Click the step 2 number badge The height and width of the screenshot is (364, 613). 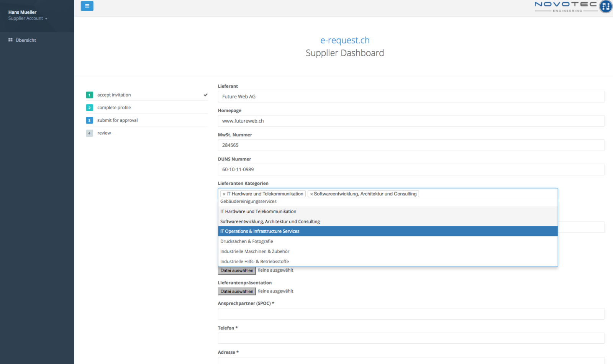click(89, 108)
